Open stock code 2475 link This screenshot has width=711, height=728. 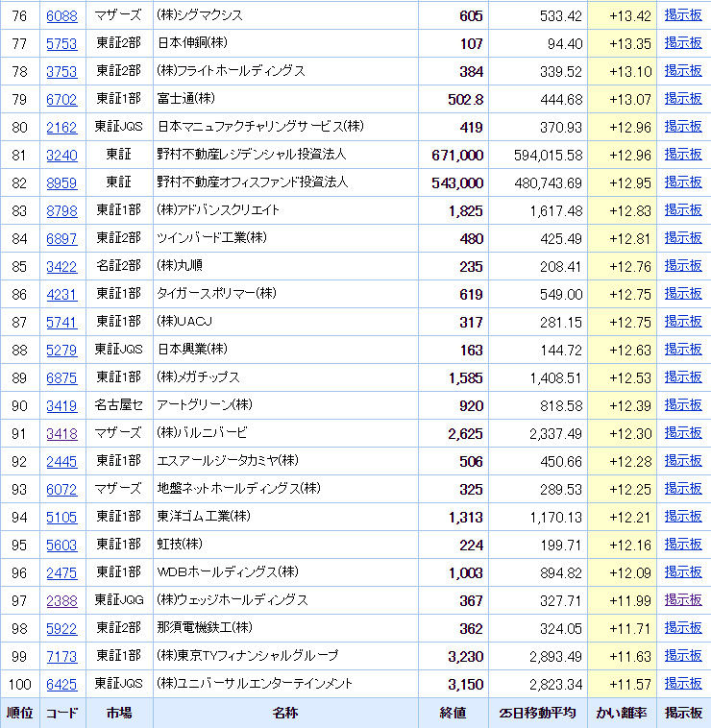tap(61, 573)
